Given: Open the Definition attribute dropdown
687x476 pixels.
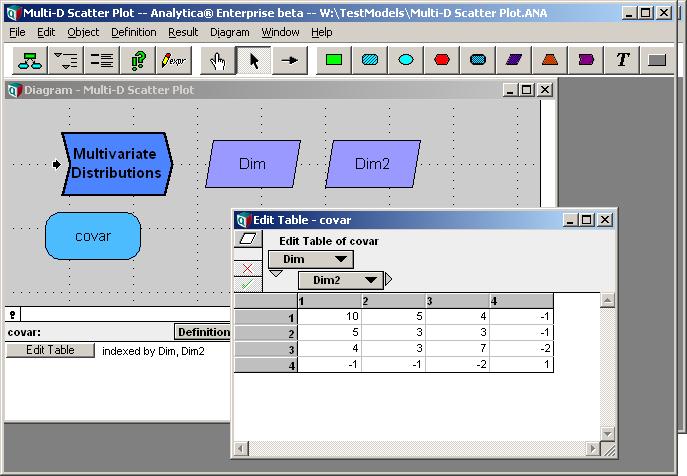Looking at the screenshot, I should click(203, 332).
